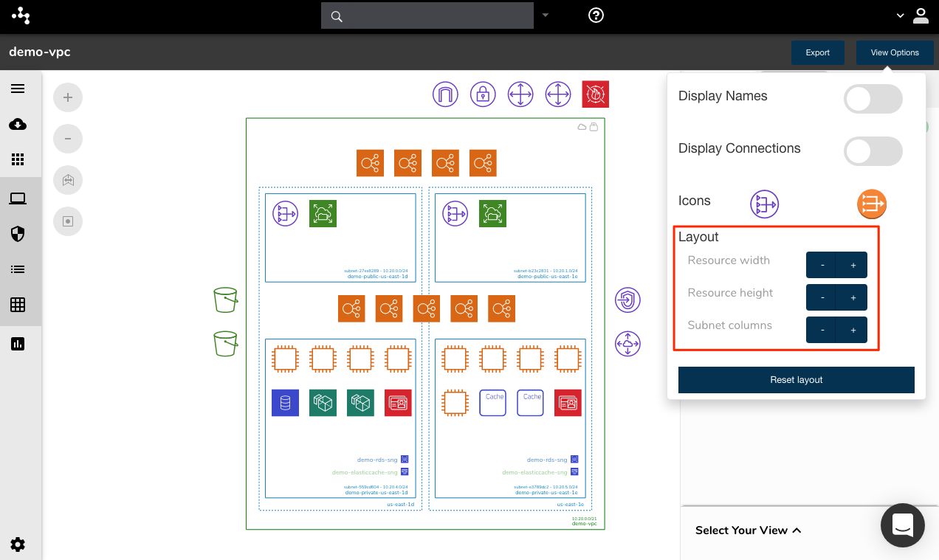Open the security shield view in the left sidebar

coord(18,233)
